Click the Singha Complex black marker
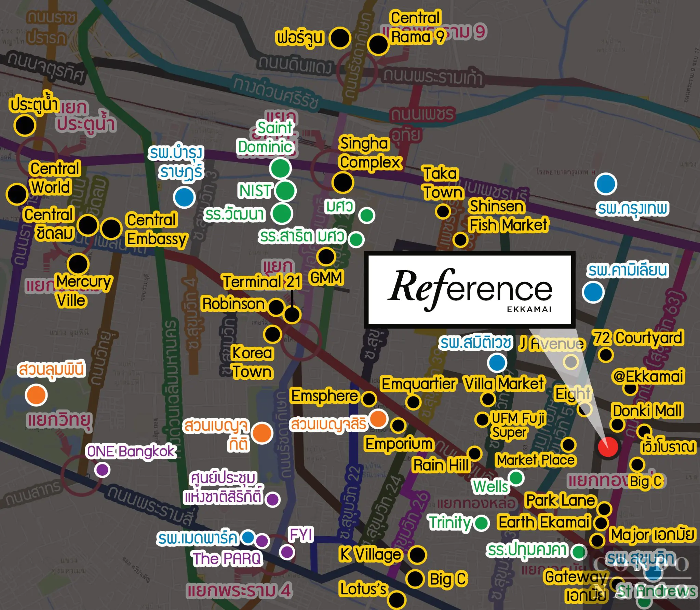The height and width of the screenshot is (610, 700). (x=342, y=182)
